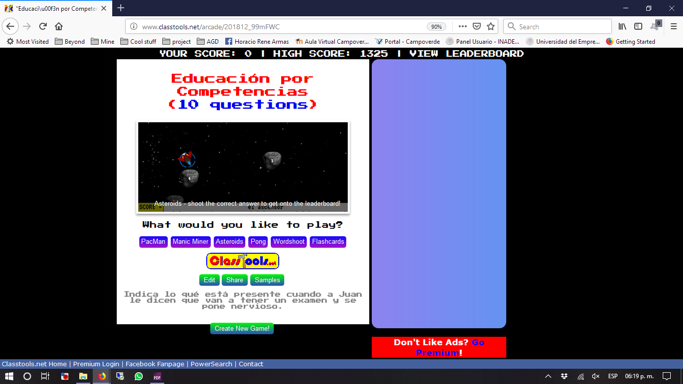The height and width of the screenshot is (384, 683).
Task: Click the green Share button
Action: 234,280
